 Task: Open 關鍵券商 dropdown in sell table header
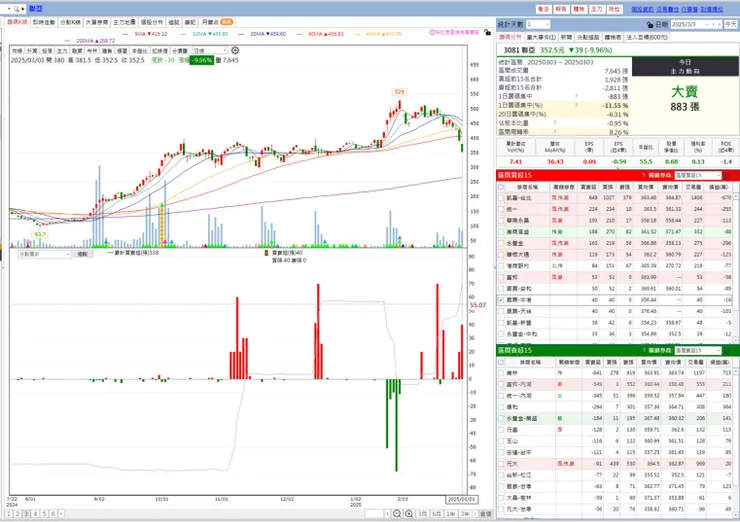[698, 350]
